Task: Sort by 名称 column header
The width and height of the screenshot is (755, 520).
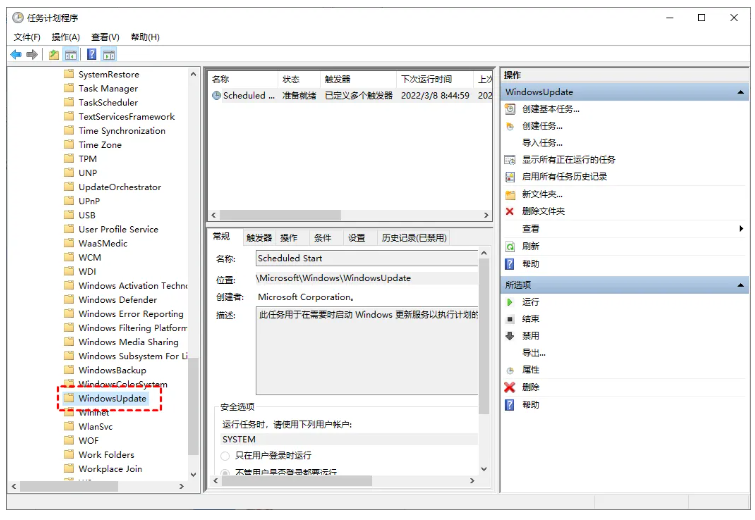Action: coord(244,79)
